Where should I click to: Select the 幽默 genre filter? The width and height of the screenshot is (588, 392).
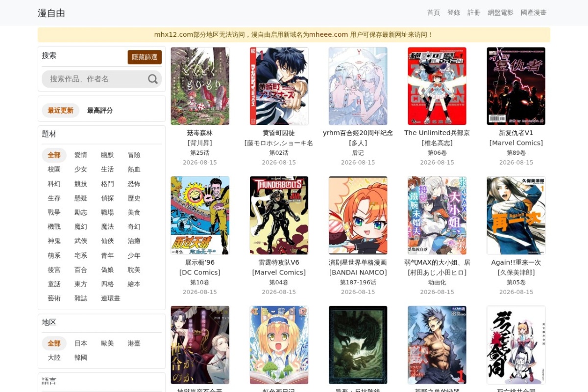(x=107, y=155)
